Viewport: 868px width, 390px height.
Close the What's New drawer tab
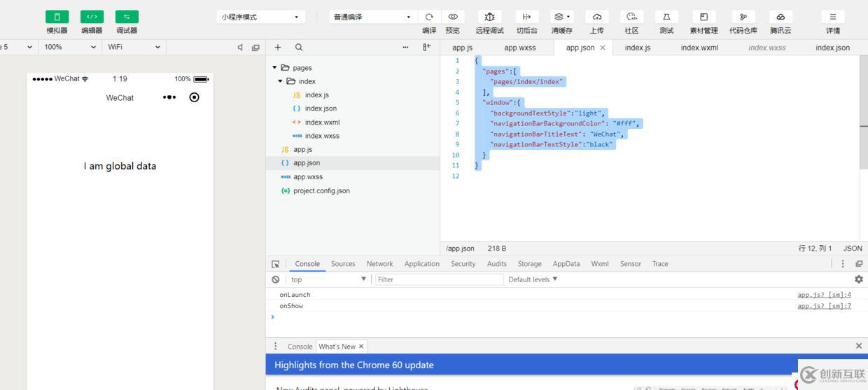click(361, 347)
